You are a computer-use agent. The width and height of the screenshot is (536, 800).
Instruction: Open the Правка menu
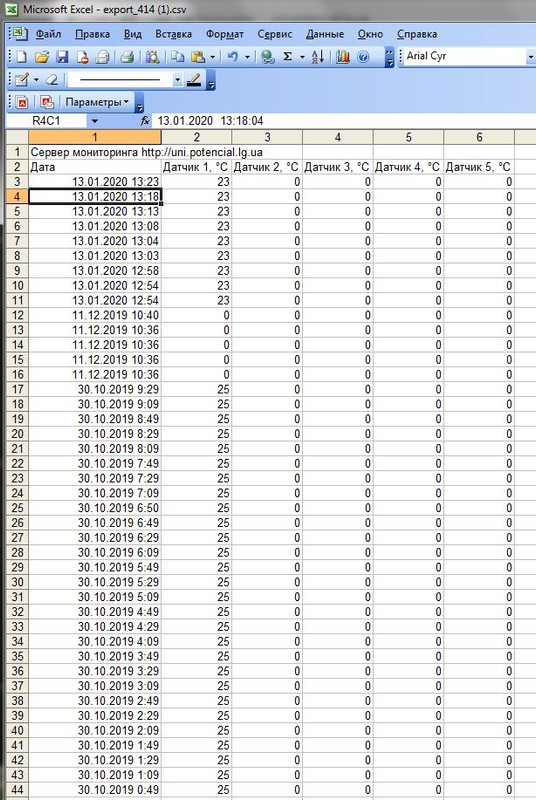coord(92,34)
